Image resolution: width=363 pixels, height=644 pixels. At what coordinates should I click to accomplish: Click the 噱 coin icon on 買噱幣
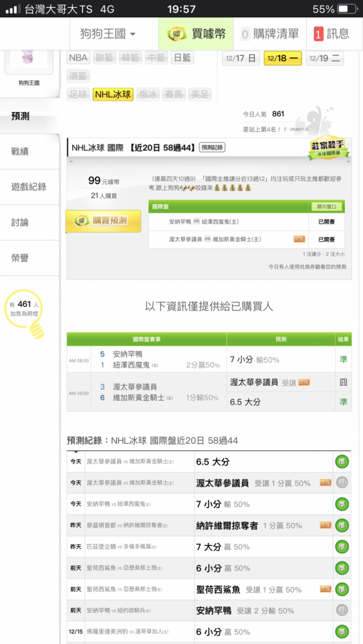point(177,33)
